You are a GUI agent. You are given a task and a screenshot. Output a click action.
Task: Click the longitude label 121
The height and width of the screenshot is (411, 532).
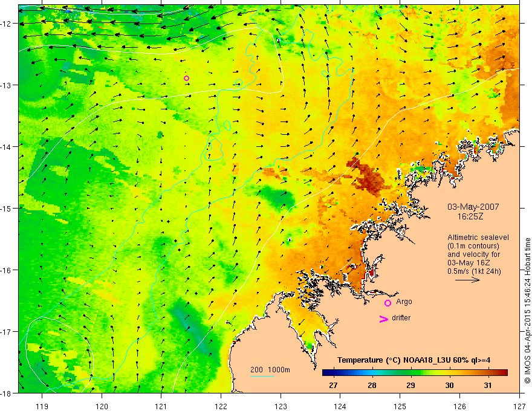pyautogui.click(x=161, y=406)
